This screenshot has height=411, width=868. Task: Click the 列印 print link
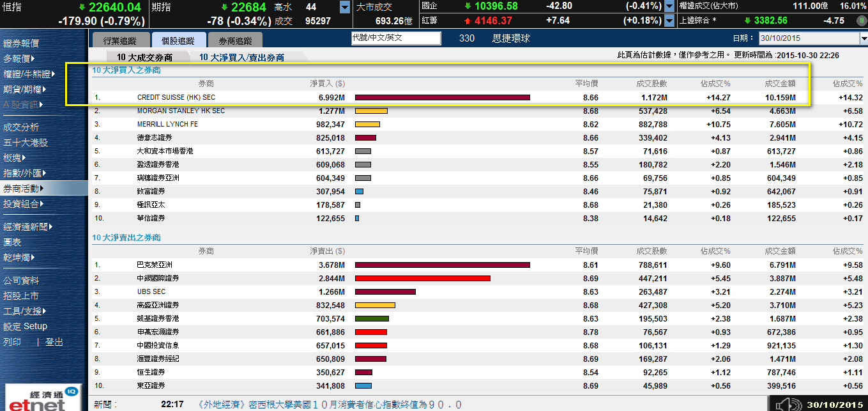pos(12,342)
